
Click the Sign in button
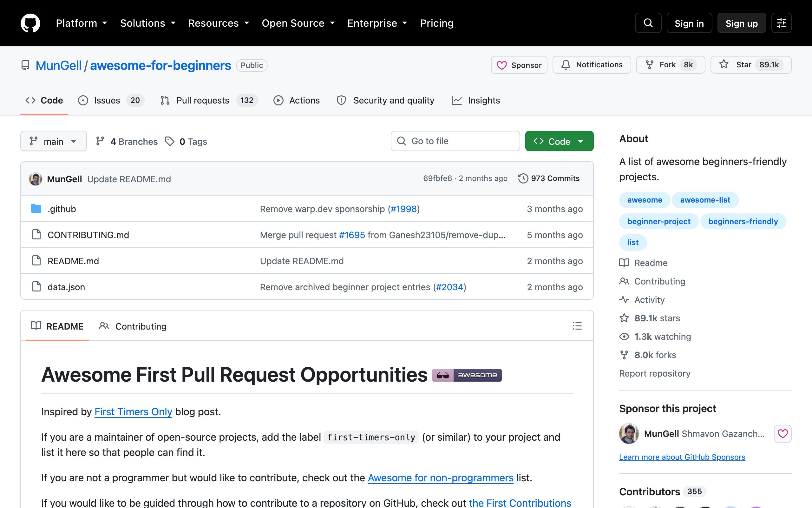click(689, 23)
